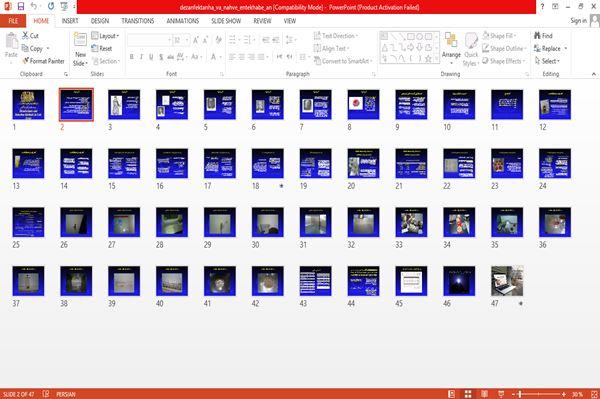600x399 pixels.
Task: Switch to the SLIDE SHOW tab
Action: point(226,21)
